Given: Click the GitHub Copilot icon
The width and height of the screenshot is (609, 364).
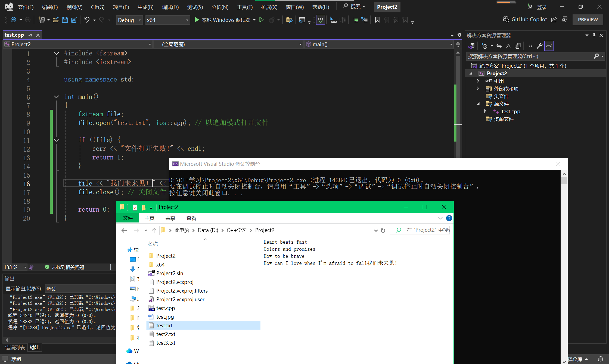Looking at the screenshot, I should (506, 20).
